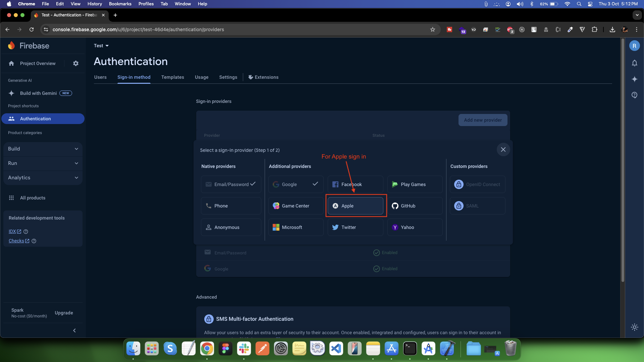Select the Phone provider
This screenshot has width=644, height=362.
pos(231,206)
